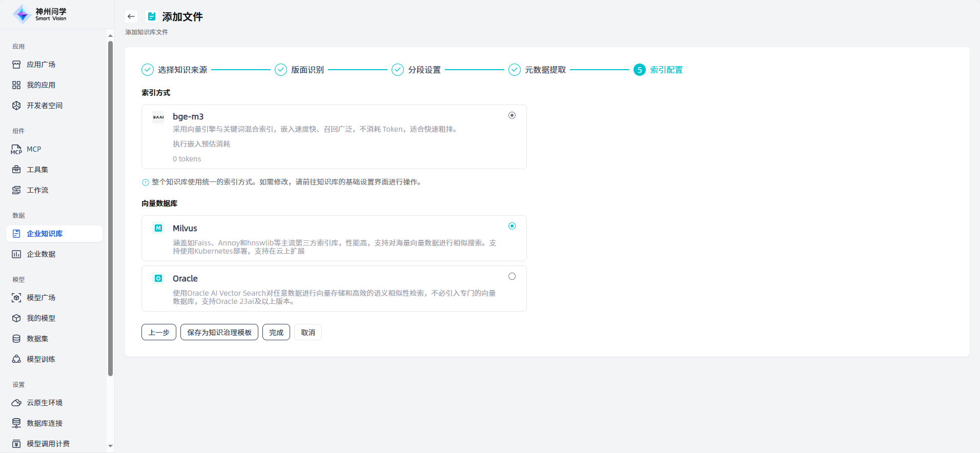
Task: Open 应用广场 via its store icon
Action: (x=16, y=65)
